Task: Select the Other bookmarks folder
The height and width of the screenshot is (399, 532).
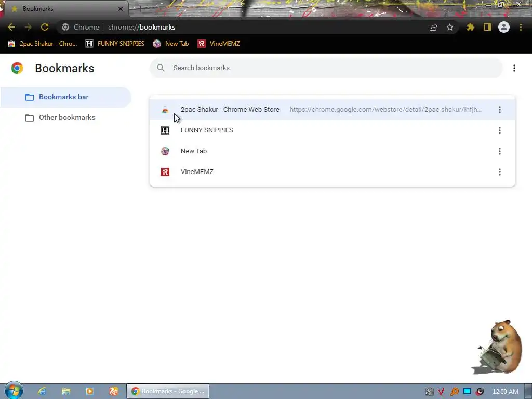Action: click(x=66, y=118)
